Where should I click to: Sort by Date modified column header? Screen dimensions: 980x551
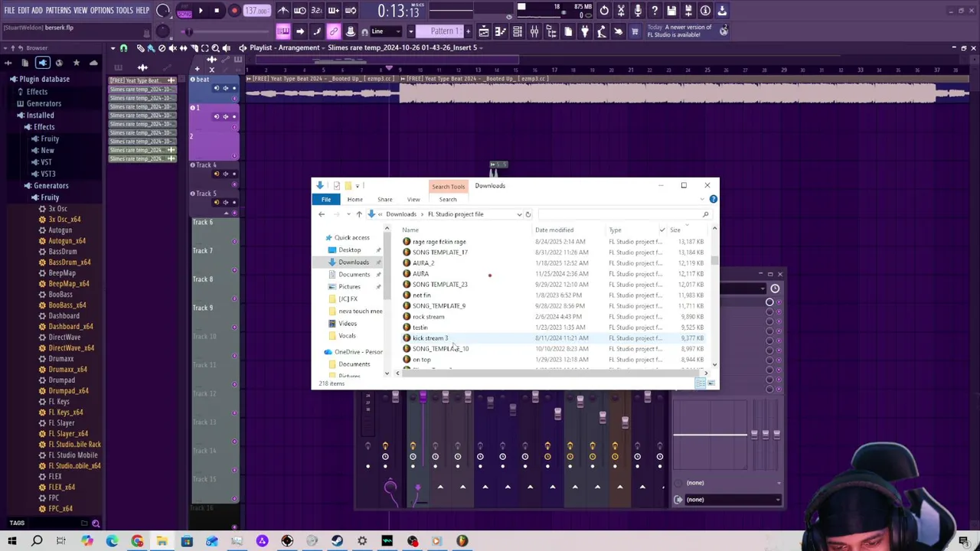[x=554, y=230]
